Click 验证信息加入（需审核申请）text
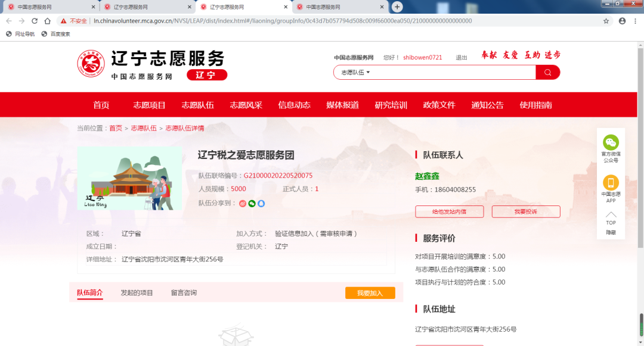The width and height of the screenshot is (644, 346). click(x=316, y=233)
